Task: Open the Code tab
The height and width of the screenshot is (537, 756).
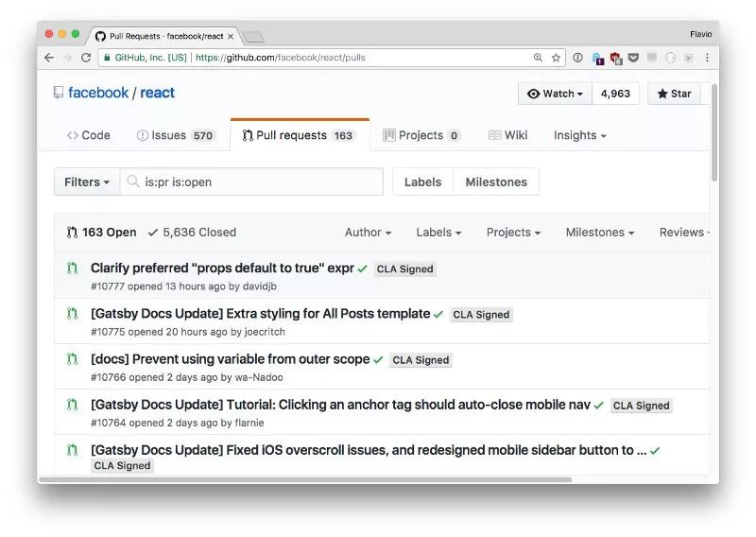Action: pyautogui.click(x=89, y=135)
